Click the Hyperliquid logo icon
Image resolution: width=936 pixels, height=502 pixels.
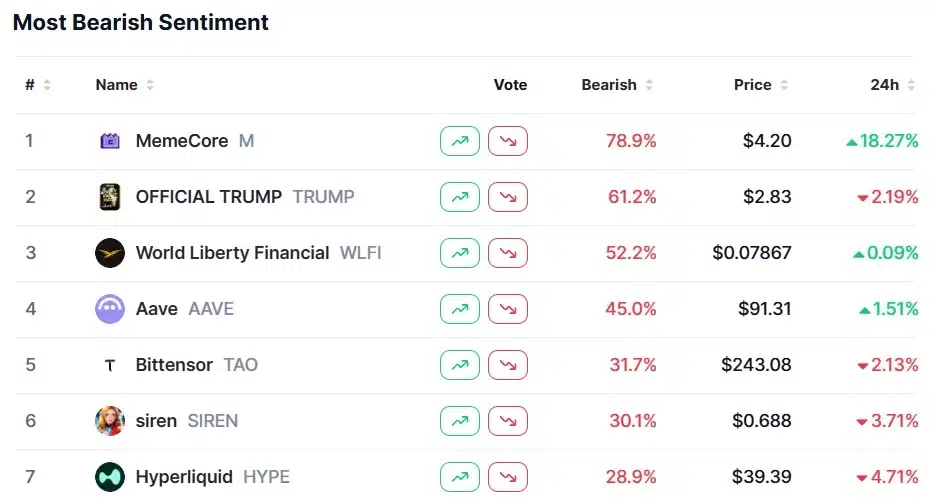tap(110, 477)
